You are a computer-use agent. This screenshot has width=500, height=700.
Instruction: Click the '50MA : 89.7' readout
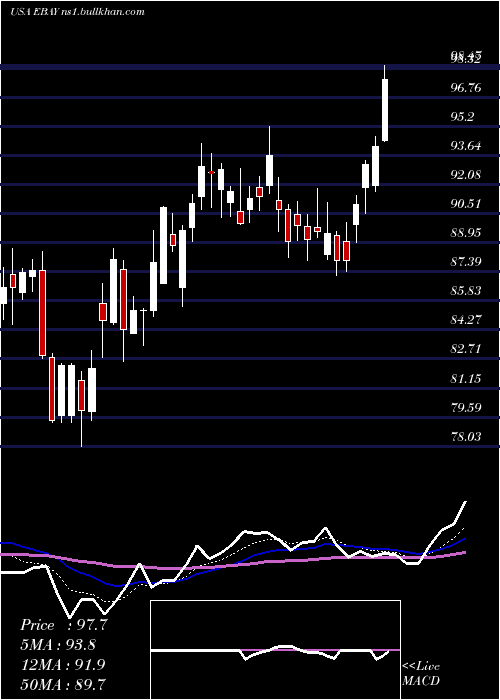pos(63,684)
